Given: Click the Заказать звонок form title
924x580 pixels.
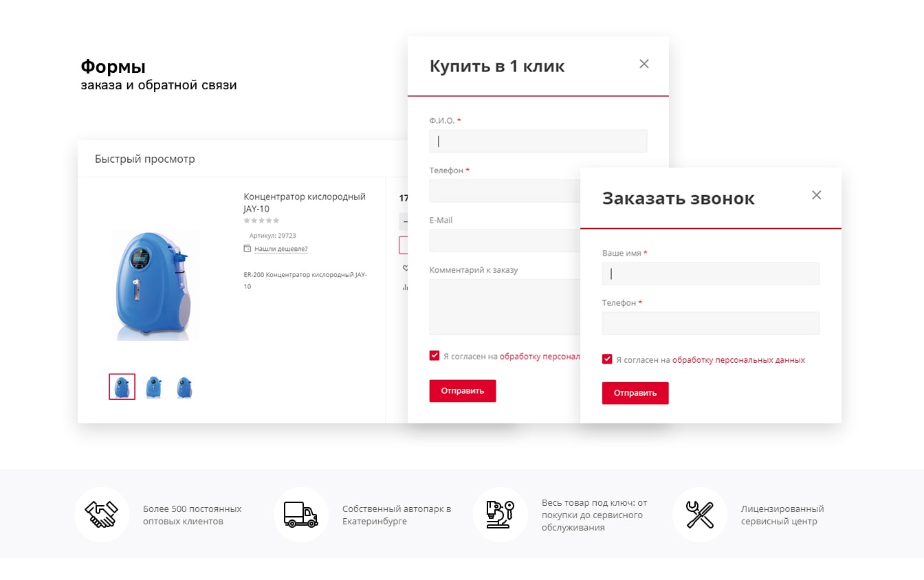Looking at the screenshot, I should point(679,199).
